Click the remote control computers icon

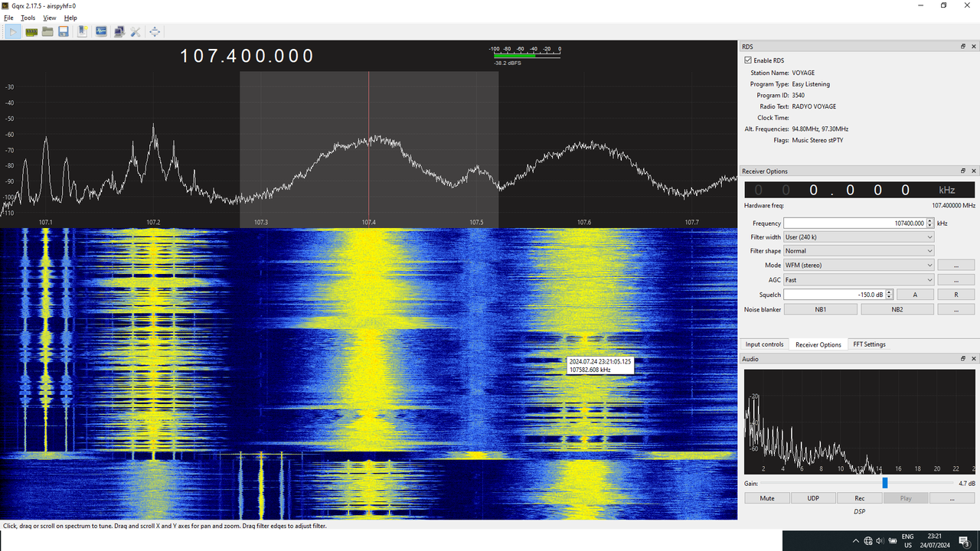click(x=119, y=31)
